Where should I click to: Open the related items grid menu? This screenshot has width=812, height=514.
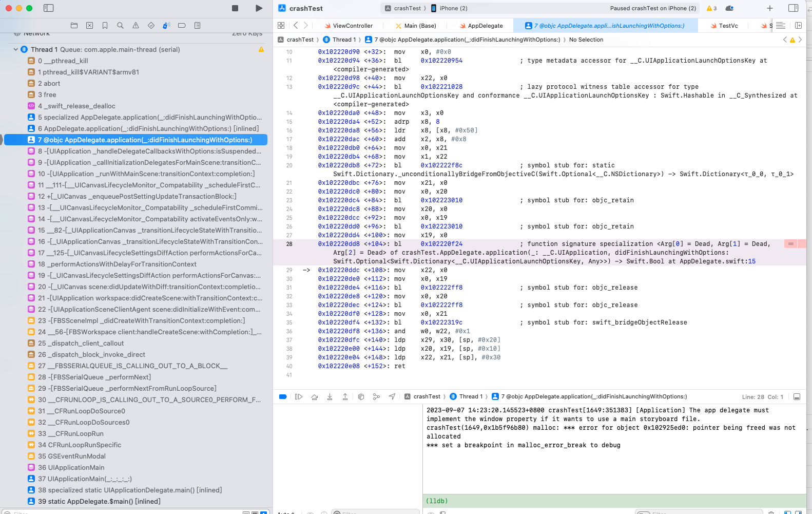(x=281, y=25)
